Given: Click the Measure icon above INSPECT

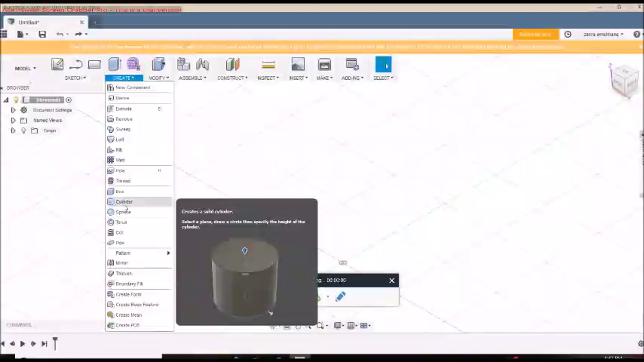Looking at the screenshot, I should click(x=268, y=65).
